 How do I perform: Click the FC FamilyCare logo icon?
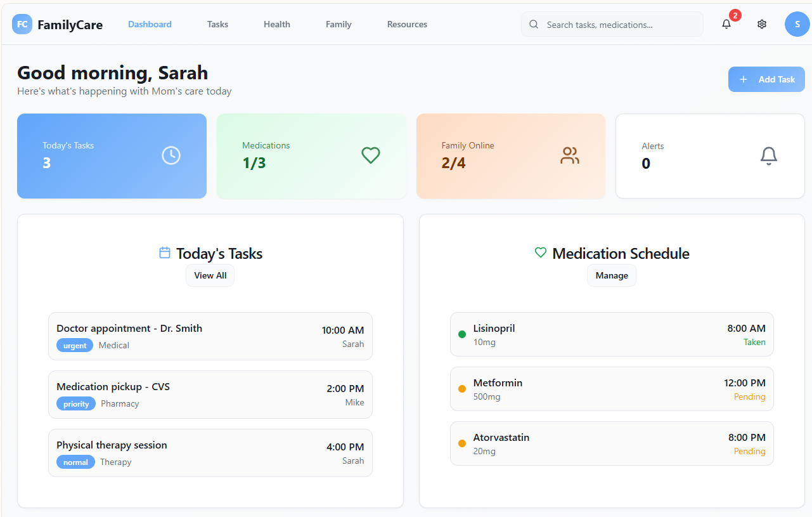(22, 24)
